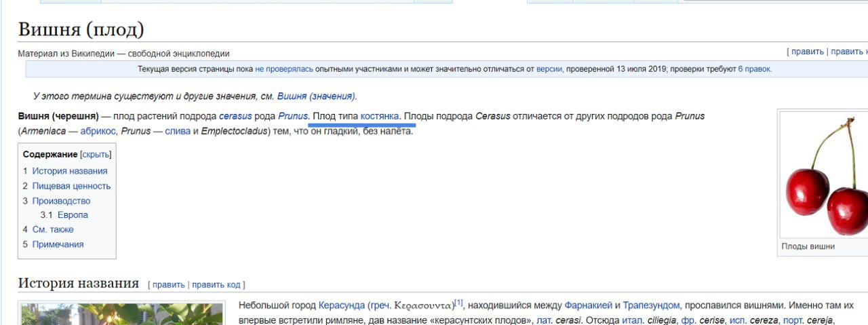Open footnote reference [1]
Screen dimensions: 868x325
coord(459,303)
